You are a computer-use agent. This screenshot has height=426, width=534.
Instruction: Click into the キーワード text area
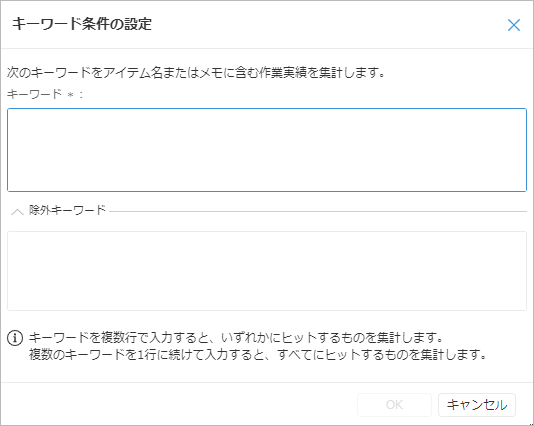(x=267, y=150)
